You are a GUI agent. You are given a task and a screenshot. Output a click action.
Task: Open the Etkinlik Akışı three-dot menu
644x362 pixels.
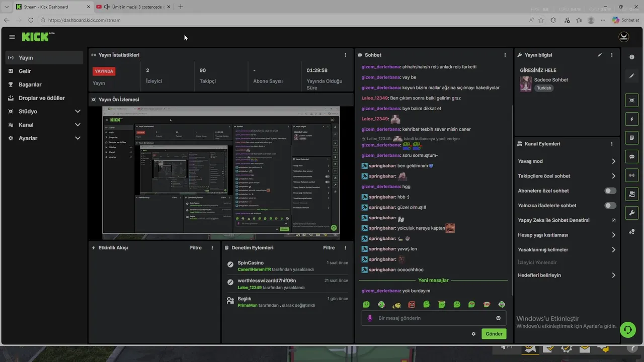tap(212, 248)
